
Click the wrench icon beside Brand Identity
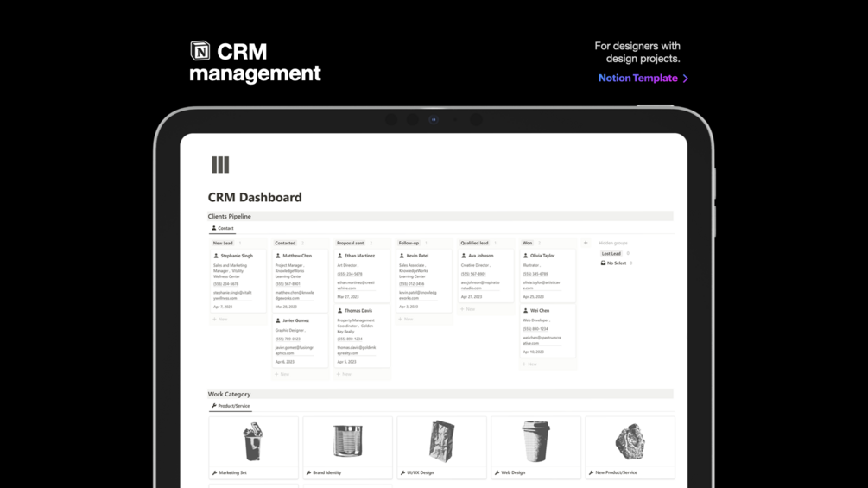point(309,472)
